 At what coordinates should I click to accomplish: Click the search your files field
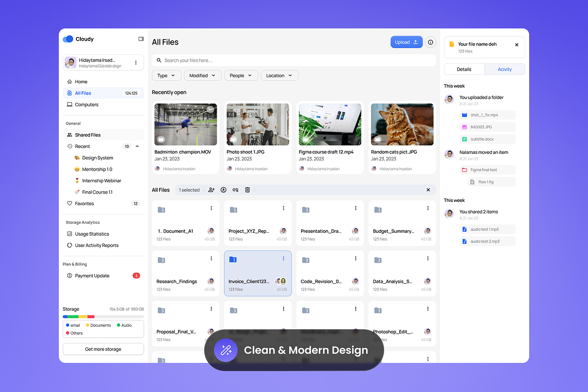pos(294,60)
